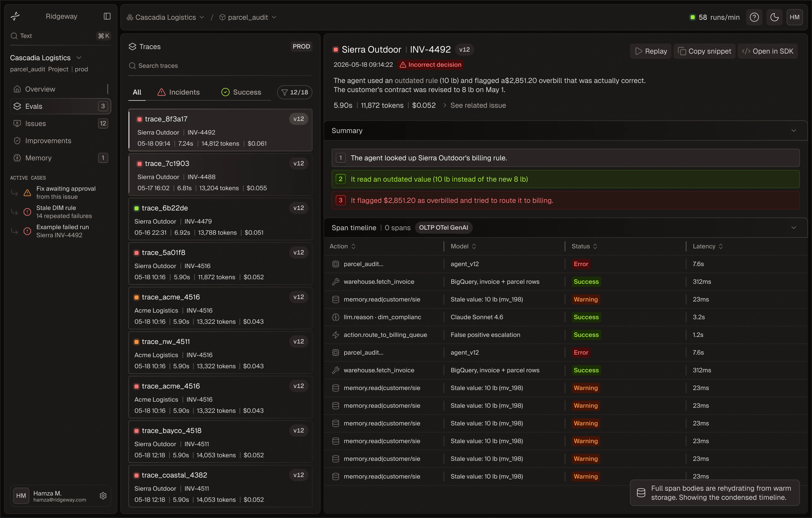Collapse the Summary section chevron
The height and width of the screenshot is (518, 812).
click(x=794, y=130)
